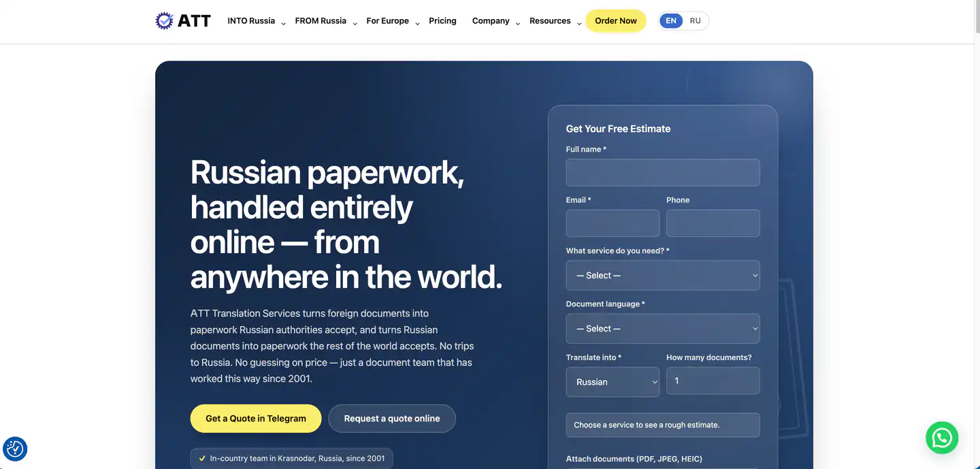Expand the Company menu
This screenshot has height=469, width=980.
(x=496, y=21)
